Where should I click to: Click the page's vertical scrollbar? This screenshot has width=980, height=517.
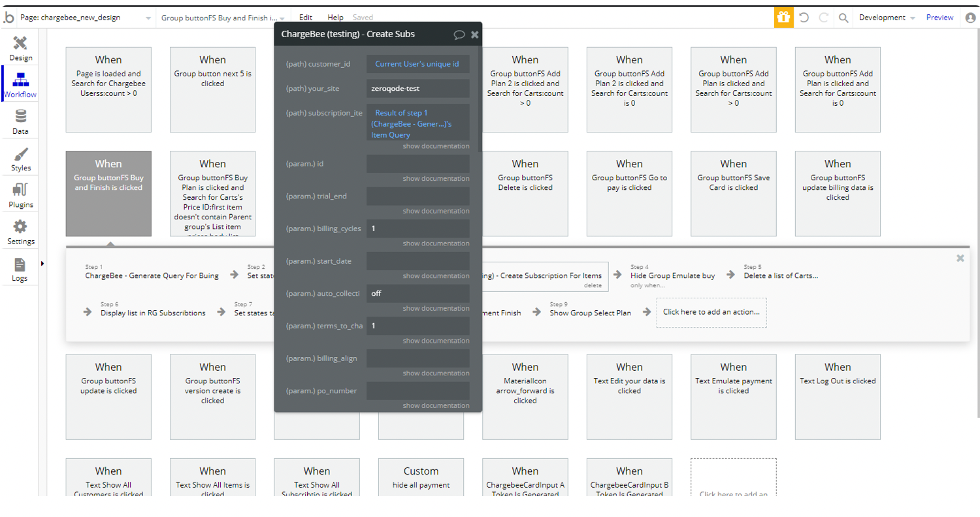click(x=977, y=221)
